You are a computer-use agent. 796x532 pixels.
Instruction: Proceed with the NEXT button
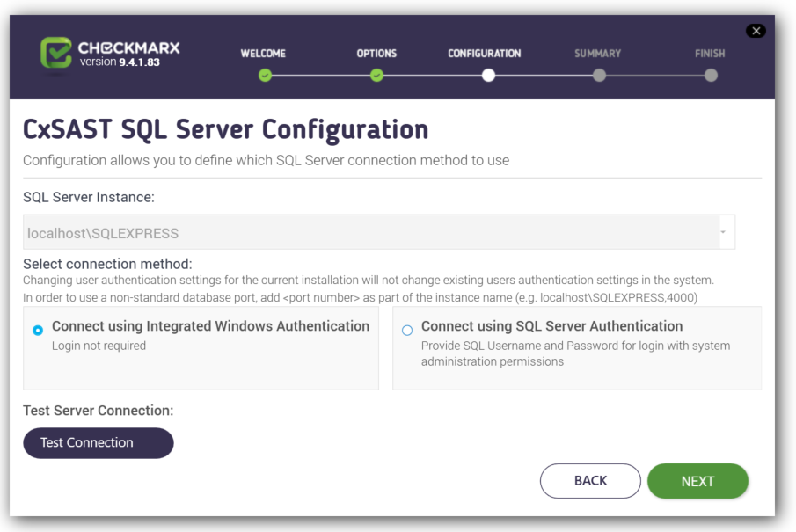[697, 481]
